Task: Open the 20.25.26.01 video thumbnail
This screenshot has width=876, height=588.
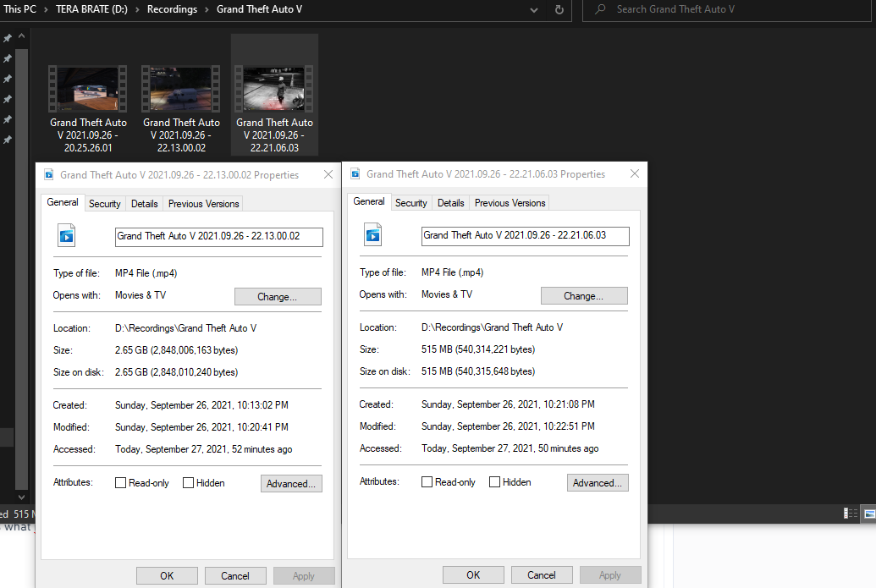Action: tap(88, 89)
